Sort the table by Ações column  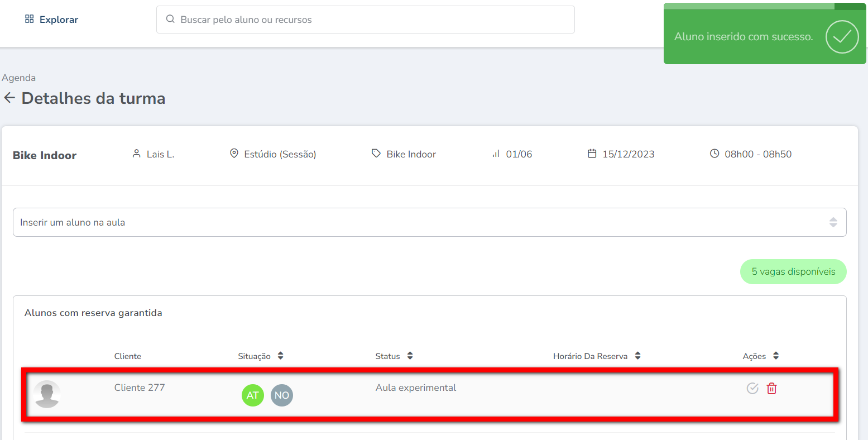pos(776,356)
